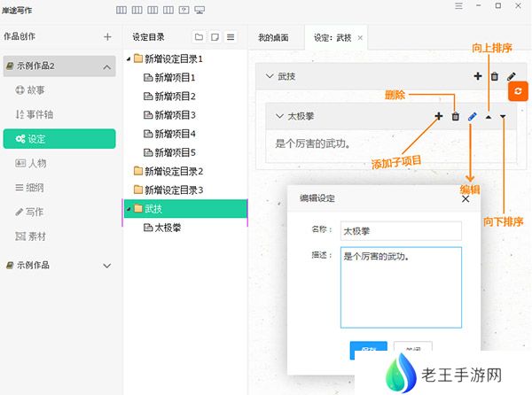Move 太极拳 up with up arrow
The width and height of the screenshot is (532, 395).
pos(489,117)
